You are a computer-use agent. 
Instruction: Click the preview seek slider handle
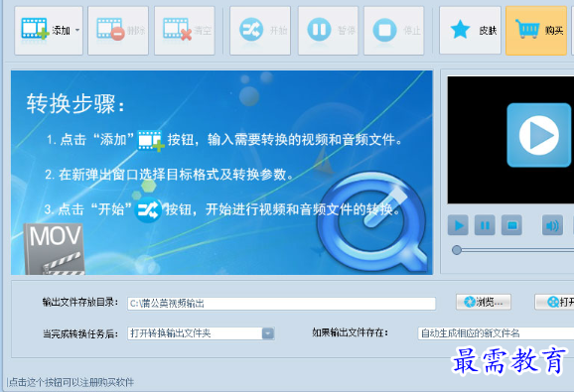point(457,250)
